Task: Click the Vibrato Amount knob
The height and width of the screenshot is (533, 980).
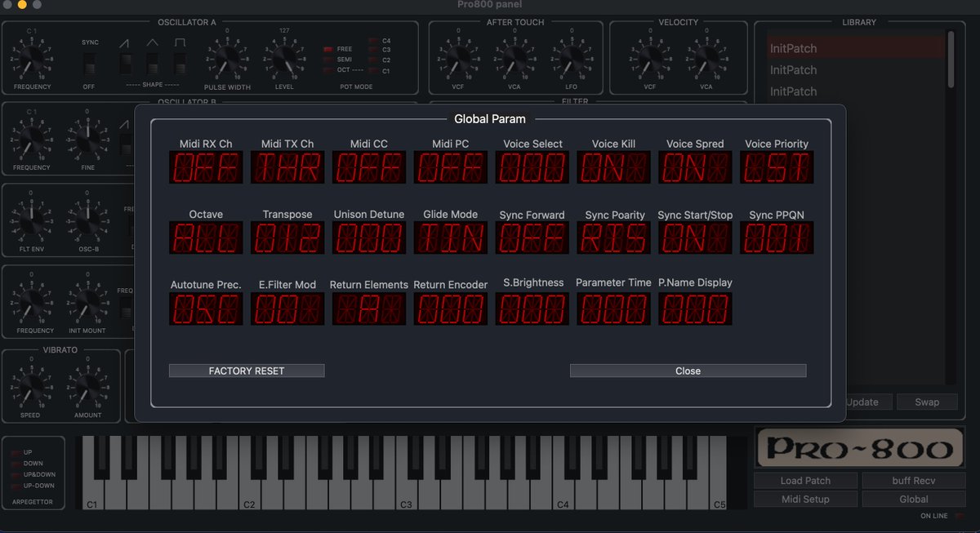Action: pyautogui.click(x=88, y=386)
